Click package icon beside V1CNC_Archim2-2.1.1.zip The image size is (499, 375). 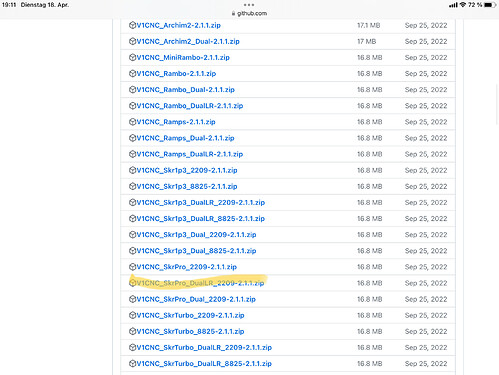pos(132,25)
